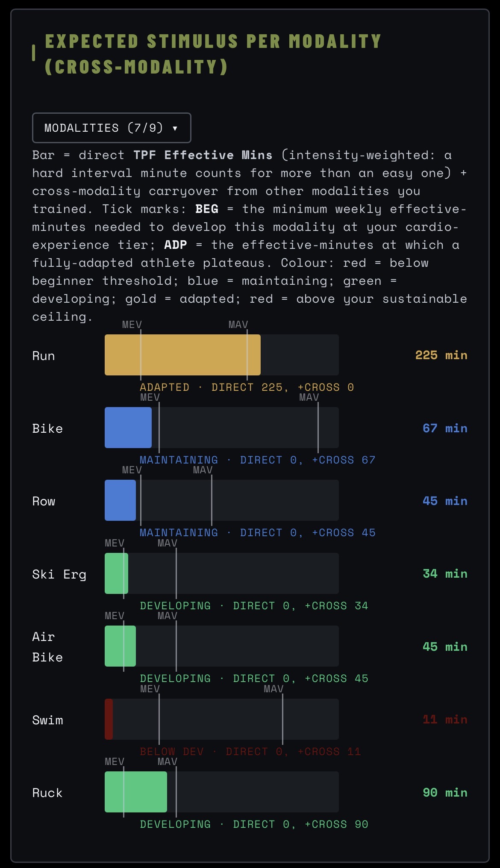Click the dropdown arrow beside Modalities
Image resolution: width=500 pixels, height=868 pixels.
(x=175, y=128)
